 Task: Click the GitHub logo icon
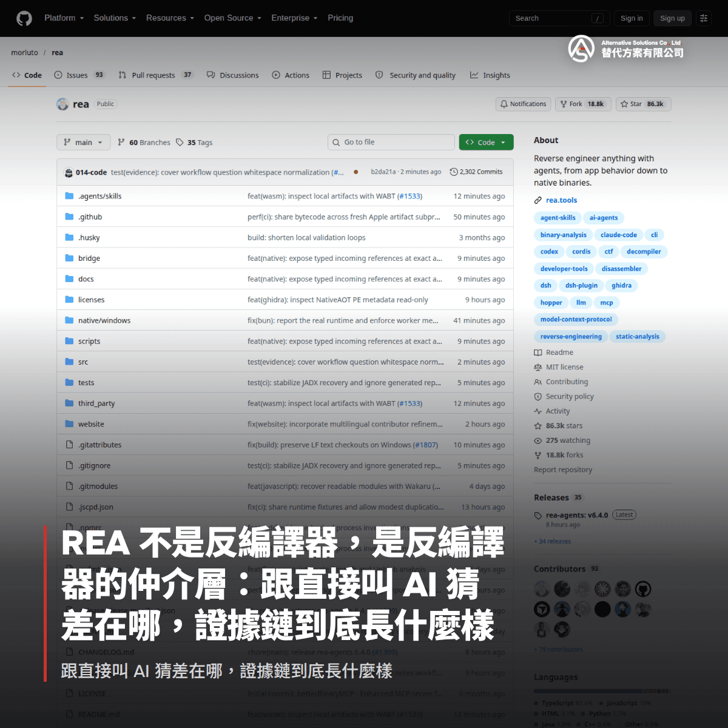click(24, 18)
